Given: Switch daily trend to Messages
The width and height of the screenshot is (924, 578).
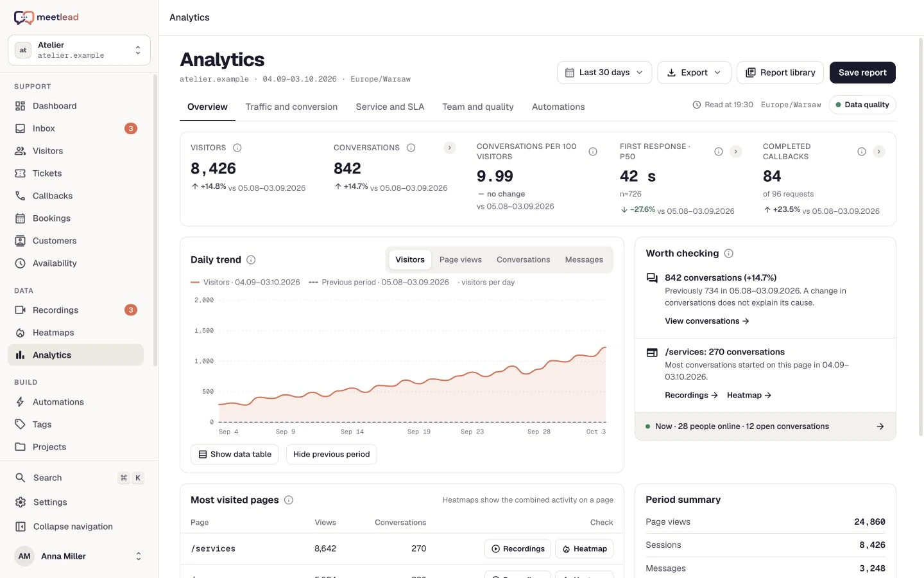Looking at the screenshot, I should [584, 259].
